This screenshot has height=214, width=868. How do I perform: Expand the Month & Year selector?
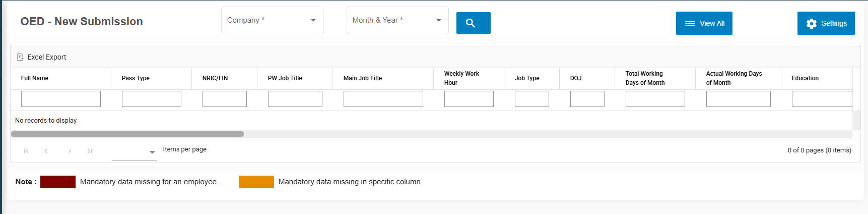pos(397,21)
